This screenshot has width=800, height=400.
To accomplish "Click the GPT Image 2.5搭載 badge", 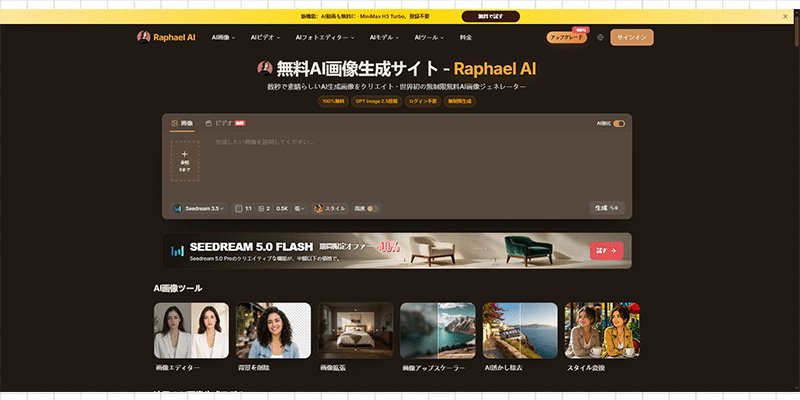I will (376, 101).
